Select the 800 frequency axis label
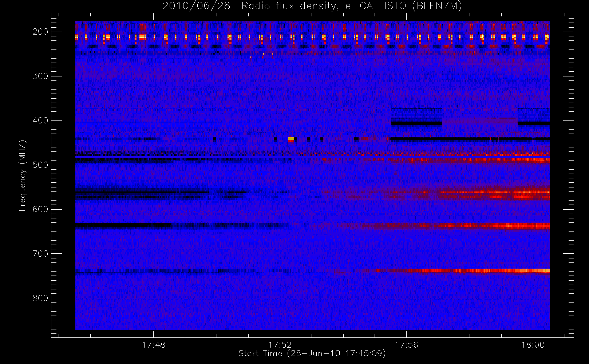Screen dimensions: 589x364 (x=40, y=298)
